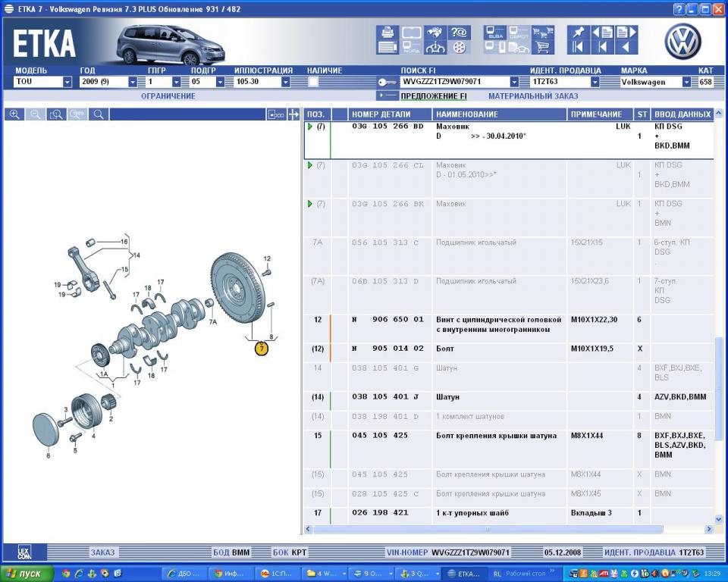
Task: Click the ОГРАНИЧЕНИЕ link
Action: [168, 96]
